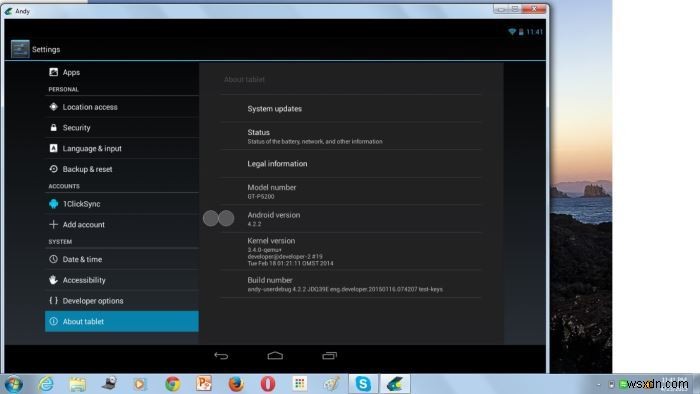Open Backup & reset settings
Screen dimensions: 700x394
121,169
